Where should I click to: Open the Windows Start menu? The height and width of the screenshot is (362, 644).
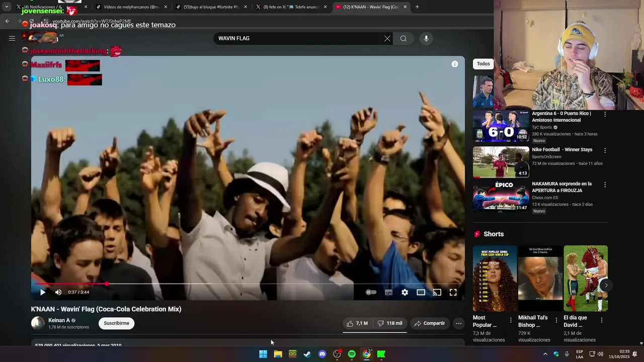click(263, 354)
